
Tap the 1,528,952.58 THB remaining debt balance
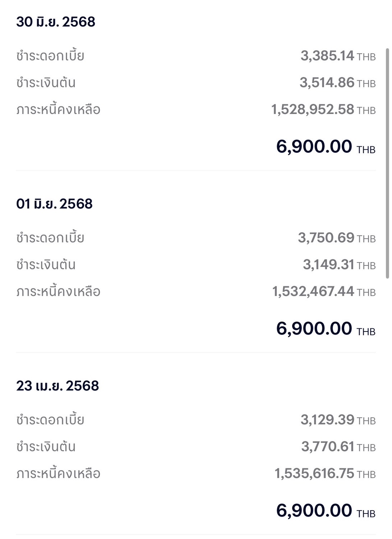point(323,109)
